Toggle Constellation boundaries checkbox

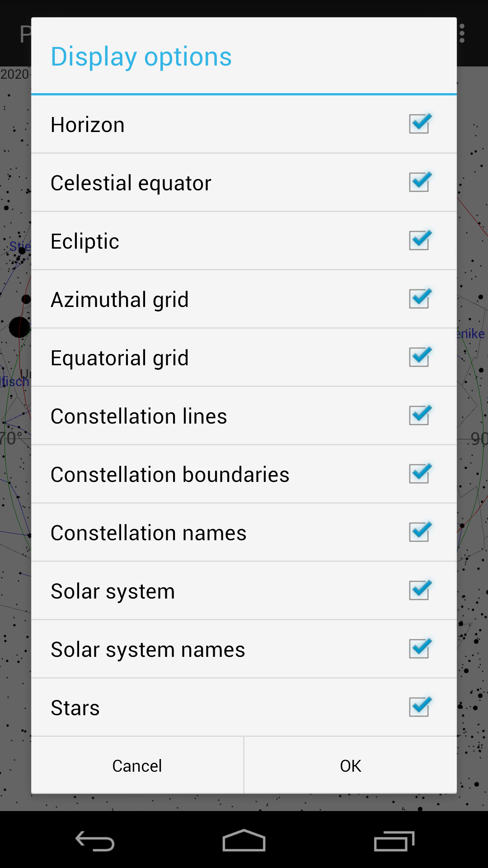pyautogui.click(x=420, y=474)
